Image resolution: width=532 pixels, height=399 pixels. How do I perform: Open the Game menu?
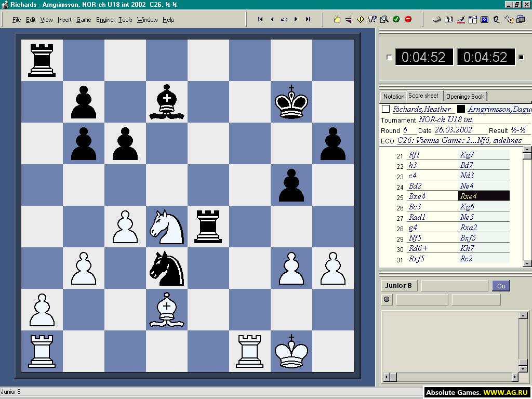tap(84, 20)
